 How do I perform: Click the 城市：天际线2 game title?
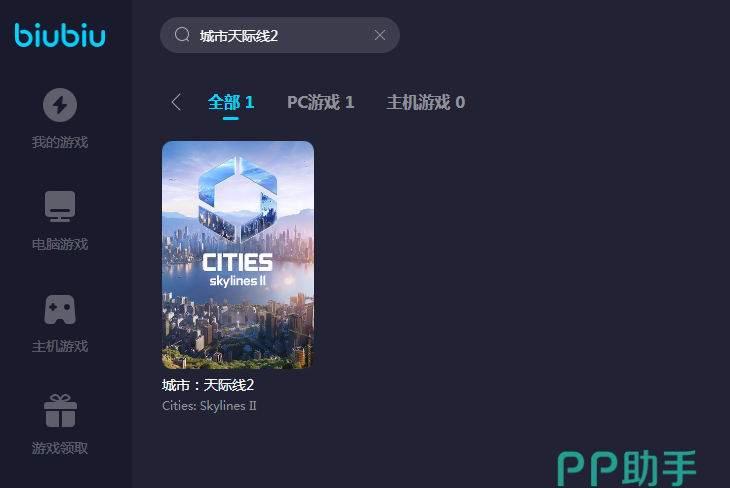click(208, 385)
